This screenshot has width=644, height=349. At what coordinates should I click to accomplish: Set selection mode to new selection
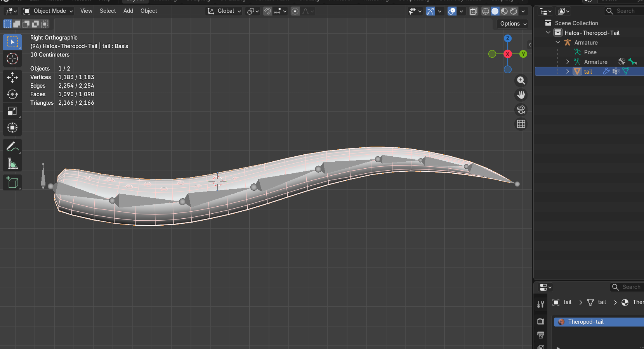coord(7,24)
